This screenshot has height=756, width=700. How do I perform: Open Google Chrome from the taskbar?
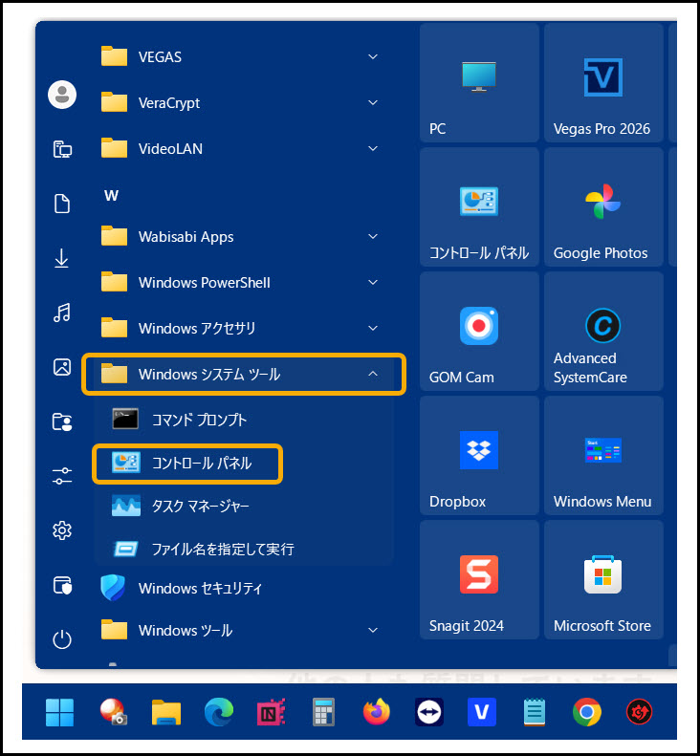coord(586,712)
